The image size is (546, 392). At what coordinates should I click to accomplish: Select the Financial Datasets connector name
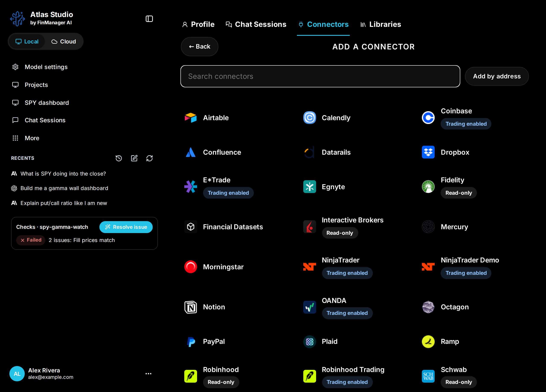click(233, 227)
